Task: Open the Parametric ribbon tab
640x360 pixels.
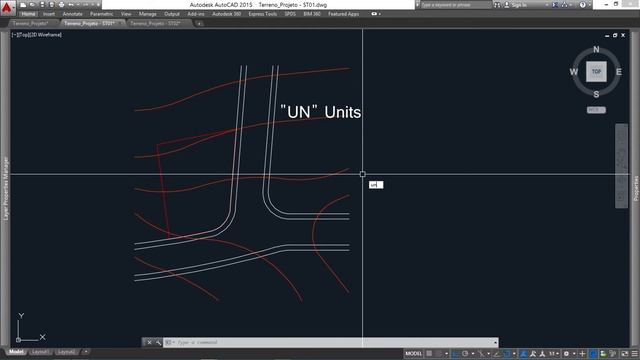Action: click(x=101, y=14)
